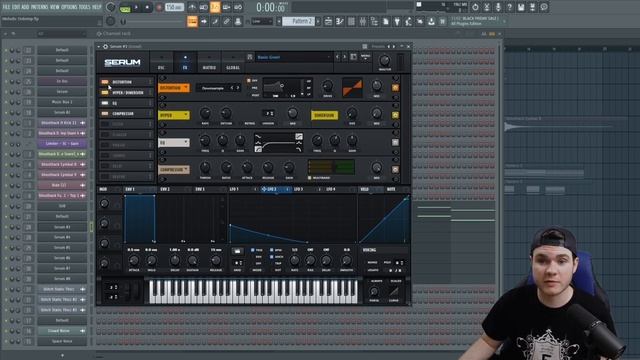
Task: Click the Black Friday Sale news panel
Action: [478, 21]
